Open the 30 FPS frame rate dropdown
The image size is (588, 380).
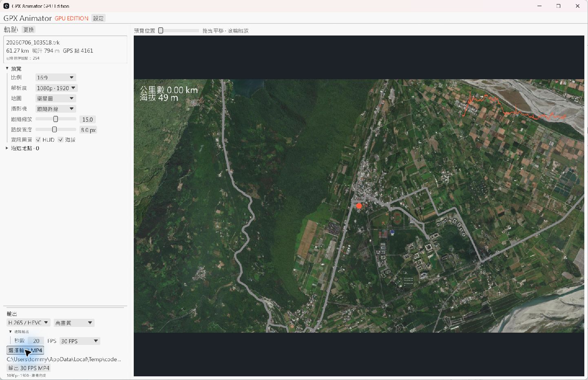click(x=80, y=341)
